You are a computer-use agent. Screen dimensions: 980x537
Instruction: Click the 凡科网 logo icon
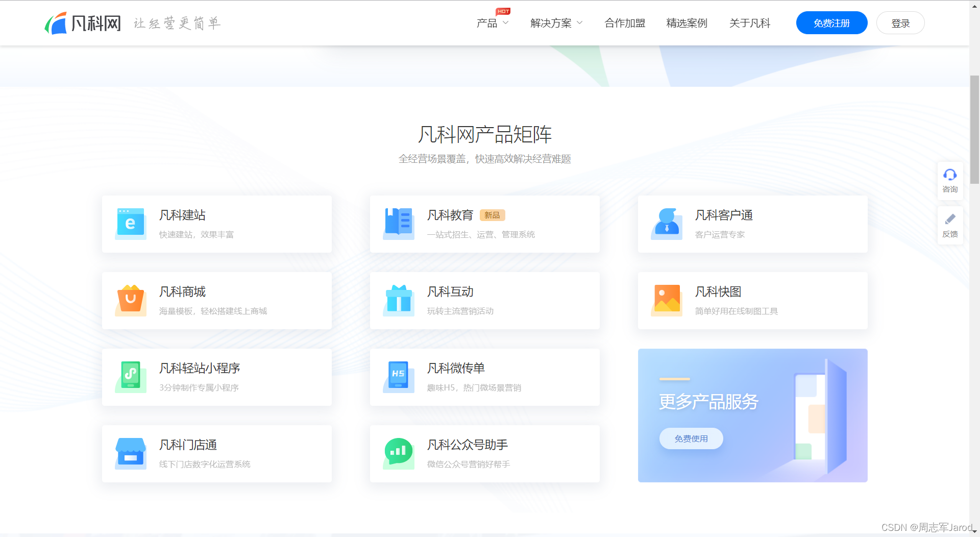pos(56,23)
